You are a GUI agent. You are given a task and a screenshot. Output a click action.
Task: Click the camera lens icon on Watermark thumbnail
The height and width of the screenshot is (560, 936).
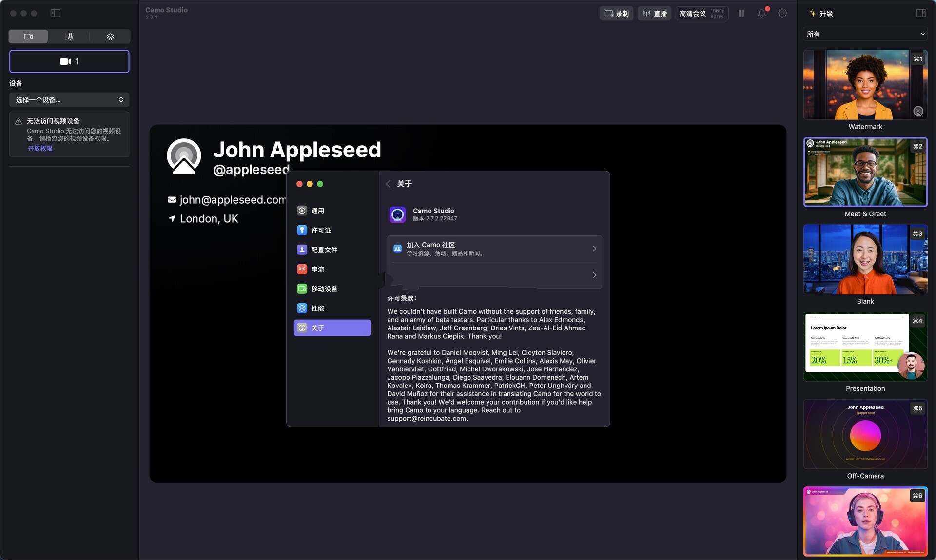[918, 112]
